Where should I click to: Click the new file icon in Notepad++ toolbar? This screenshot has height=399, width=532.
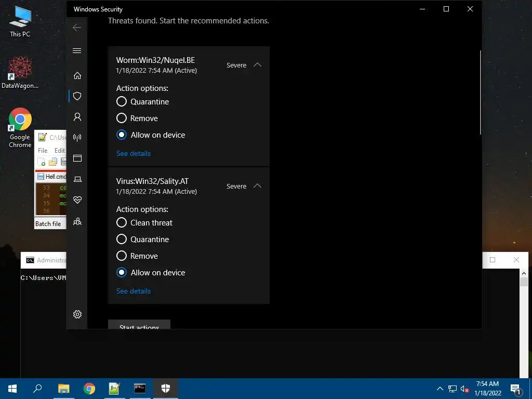[42, 162]
